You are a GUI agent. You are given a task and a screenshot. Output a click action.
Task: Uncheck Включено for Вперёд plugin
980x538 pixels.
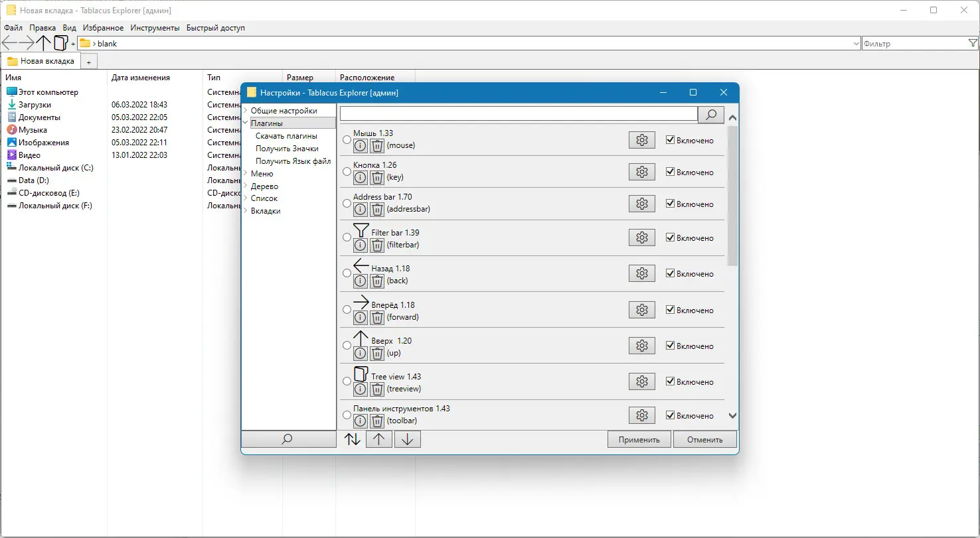point(670,310)
